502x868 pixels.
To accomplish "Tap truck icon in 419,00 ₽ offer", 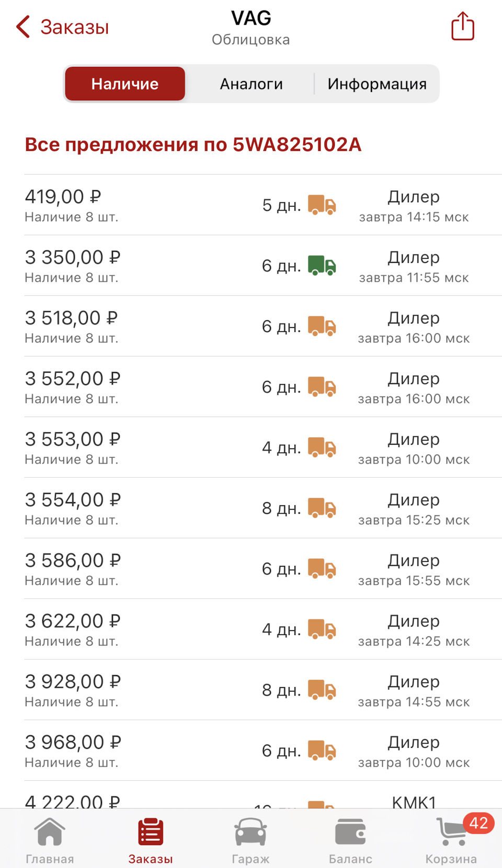I will coord(322,205).
